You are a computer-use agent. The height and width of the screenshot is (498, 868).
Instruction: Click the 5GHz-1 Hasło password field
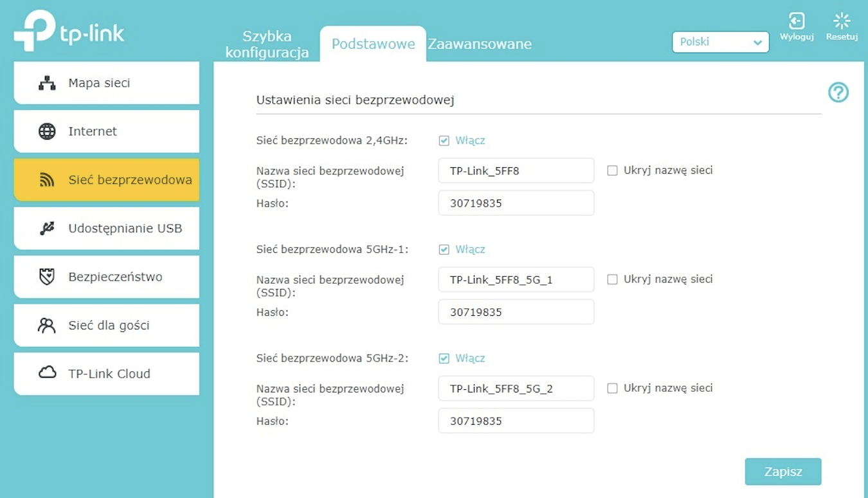pyautogui.click(x=516, y=312)
